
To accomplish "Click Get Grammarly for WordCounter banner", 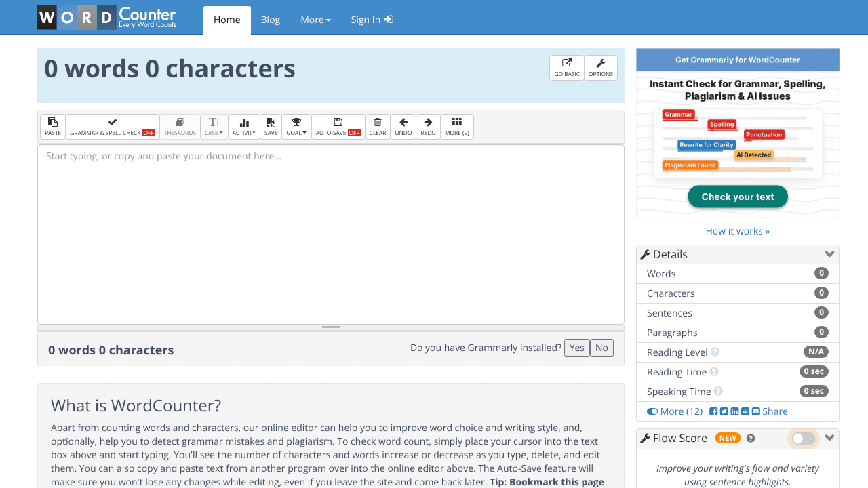I will pos(738,60).
